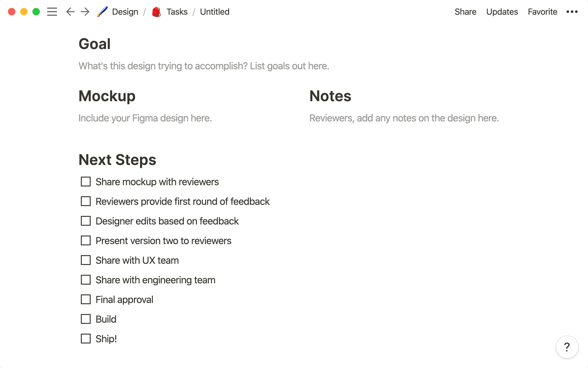This screenshot has height=368, width=588.
Task: Open the sidebar with the hamburger icon
Action: coord(52,12)
